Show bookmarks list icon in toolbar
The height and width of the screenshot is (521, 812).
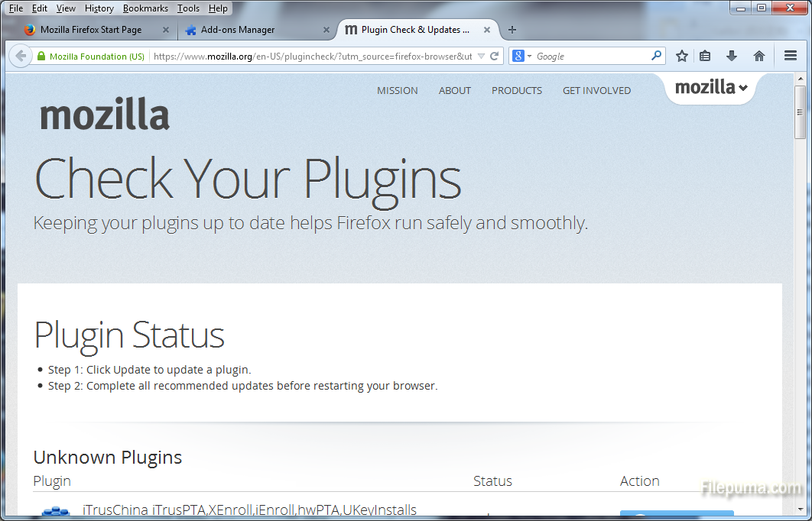coord(705,56)
